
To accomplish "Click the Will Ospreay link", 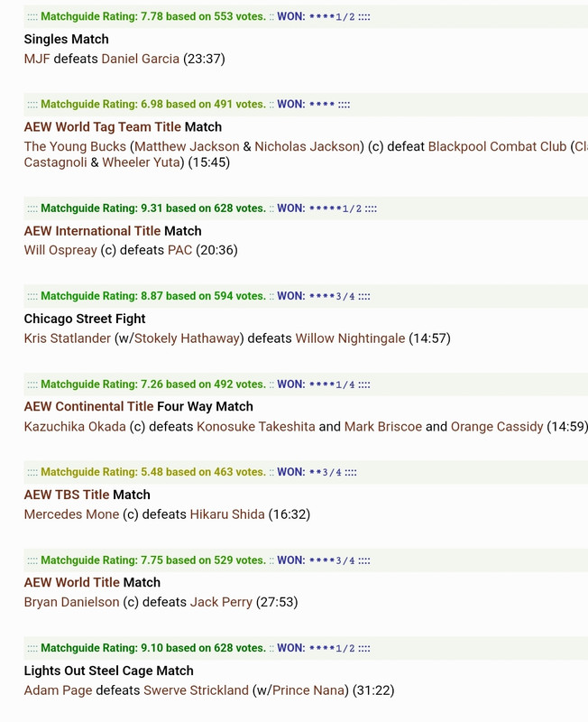I will pyautogui.click(x=60, y=250).
